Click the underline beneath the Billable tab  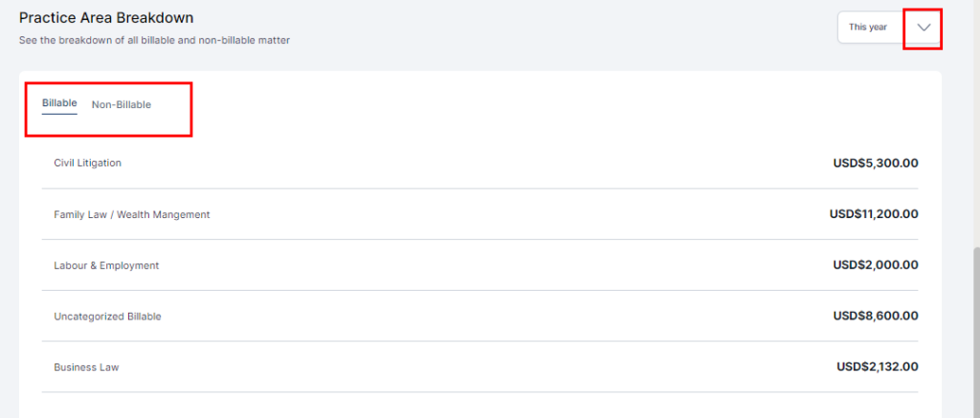point(59,114)
